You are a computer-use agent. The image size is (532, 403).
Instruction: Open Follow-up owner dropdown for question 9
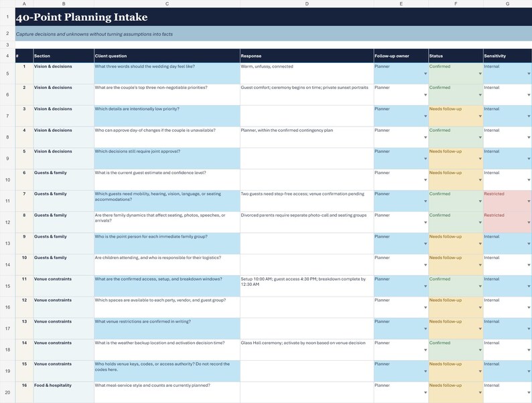click(425, 244)
